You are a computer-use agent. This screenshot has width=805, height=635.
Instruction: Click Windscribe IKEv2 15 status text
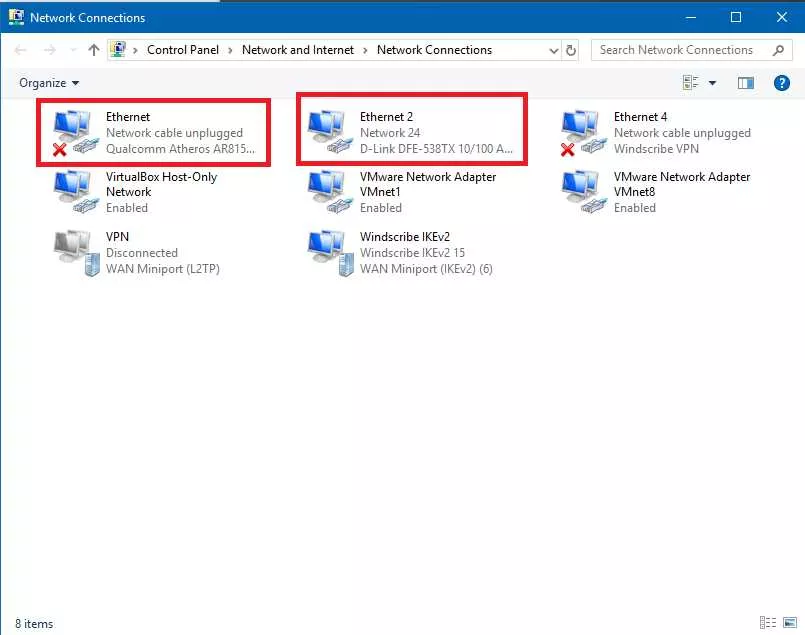(412, 253)
